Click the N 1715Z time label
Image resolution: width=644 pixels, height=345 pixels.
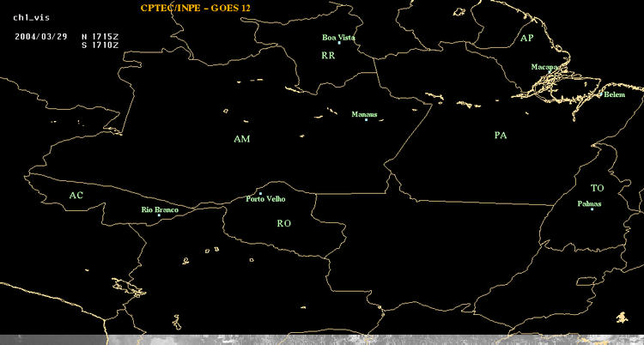(x=100, y=36)
